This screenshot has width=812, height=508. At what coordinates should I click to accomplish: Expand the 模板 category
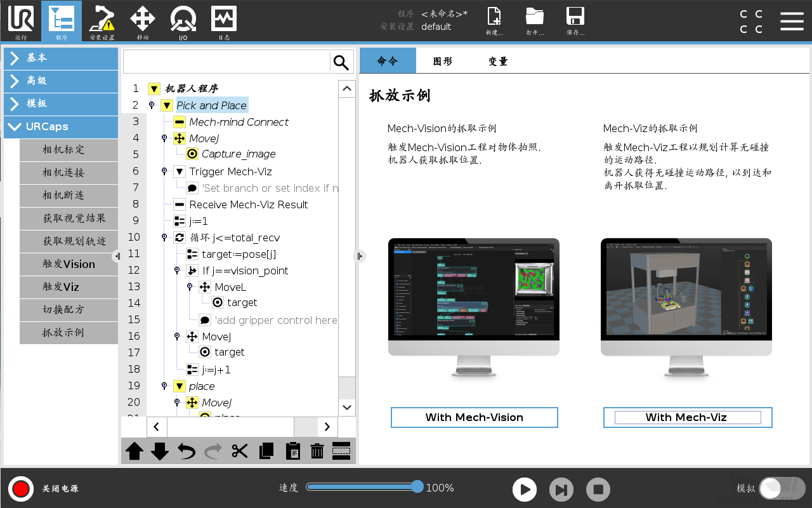[61, 104]
